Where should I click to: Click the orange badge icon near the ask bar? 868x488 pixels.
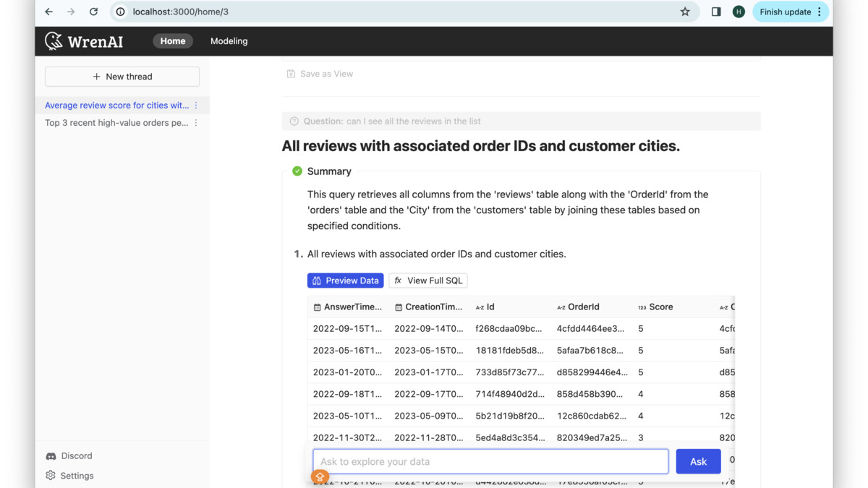320,477
